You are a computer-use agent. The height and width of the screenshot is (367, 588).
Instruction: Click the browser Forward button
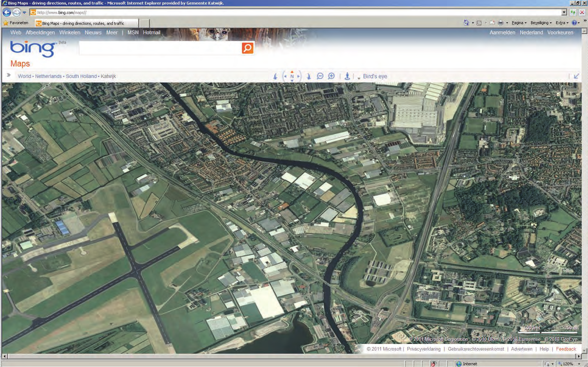click(16, 13)
